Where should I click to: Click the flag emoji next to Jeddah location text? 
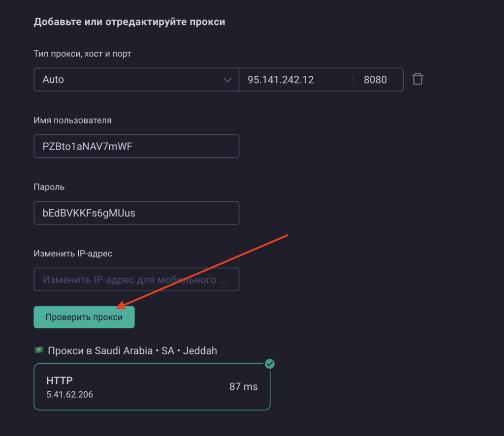click(38, 350)
